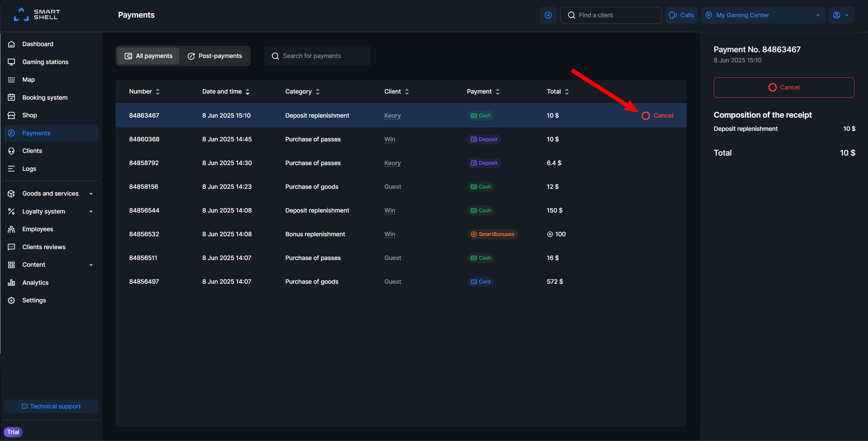Open client Keory in row 84863467
This screenshot has height=441, width=868.
[x=392, y=116]
